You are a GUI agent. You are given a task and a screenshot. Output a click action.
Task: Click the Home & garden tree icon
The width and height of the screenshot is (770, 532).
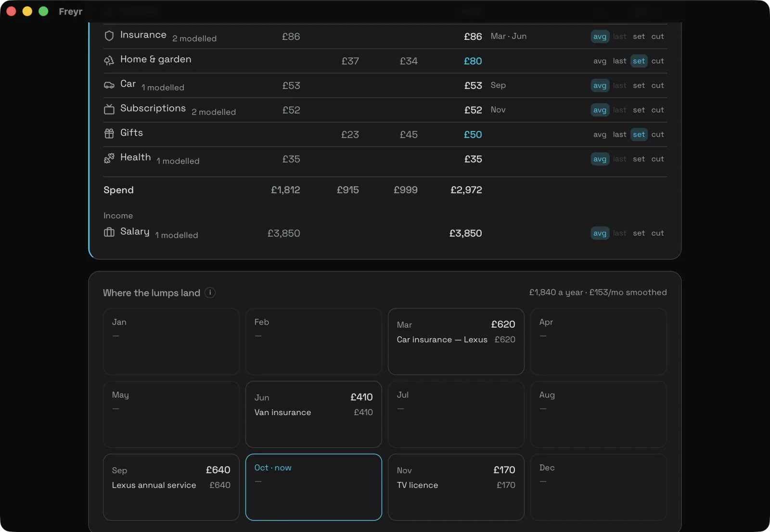[x=109, y=60]
